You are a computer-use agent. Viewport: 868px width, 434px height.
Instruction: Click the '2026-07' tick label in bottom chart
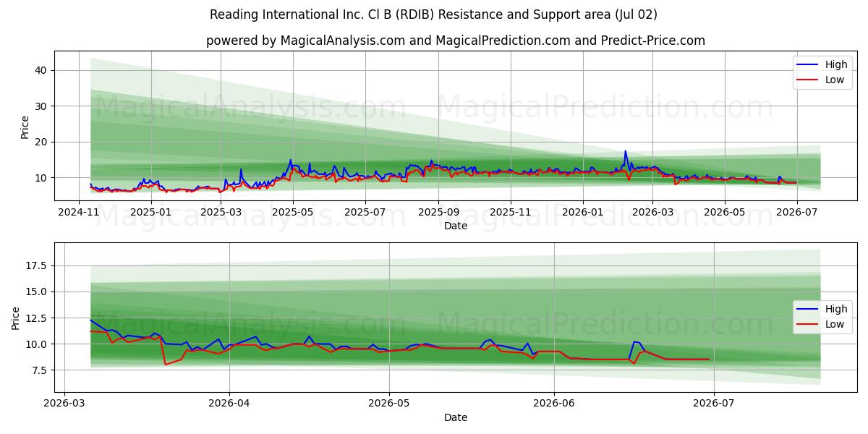click(x=714, y=404)
